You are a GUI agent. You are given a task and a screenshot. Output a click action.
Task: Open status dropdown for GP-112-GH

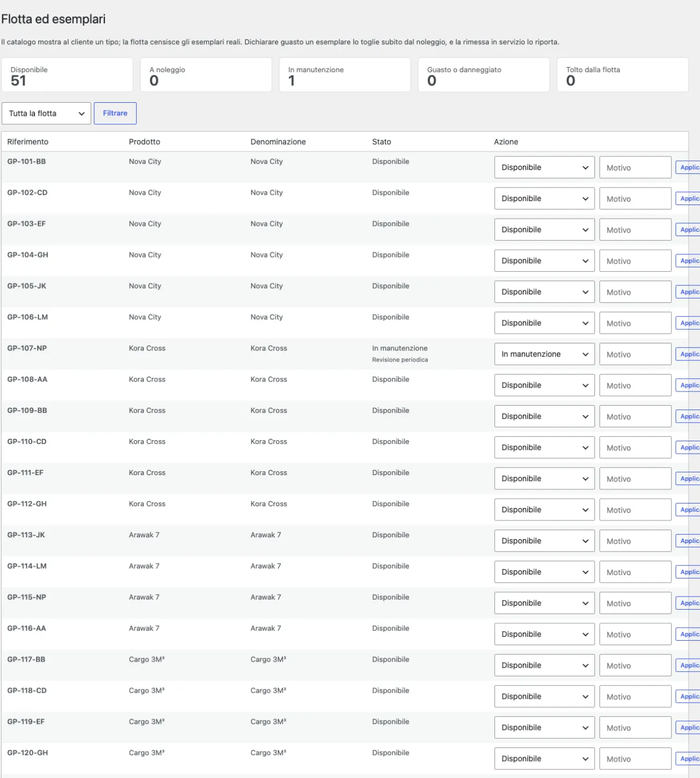544,510
